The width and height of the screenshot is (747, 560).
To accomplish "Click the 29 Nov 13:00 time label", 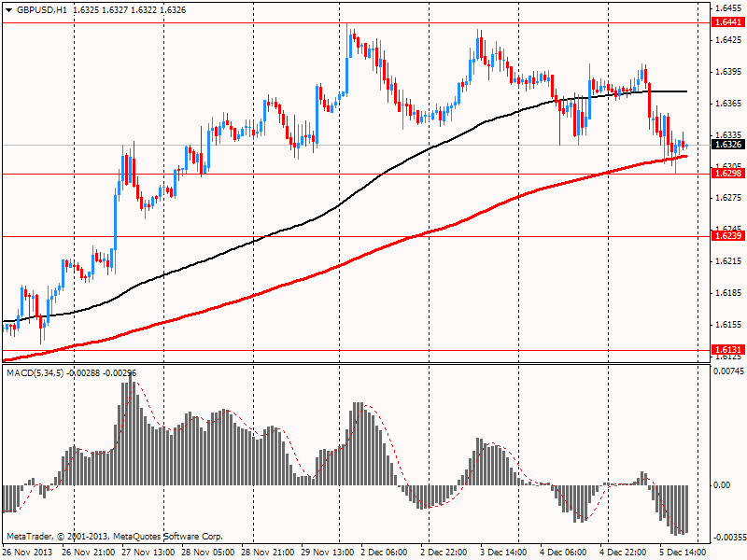I will pyautogui.click(x=328, y=553).
